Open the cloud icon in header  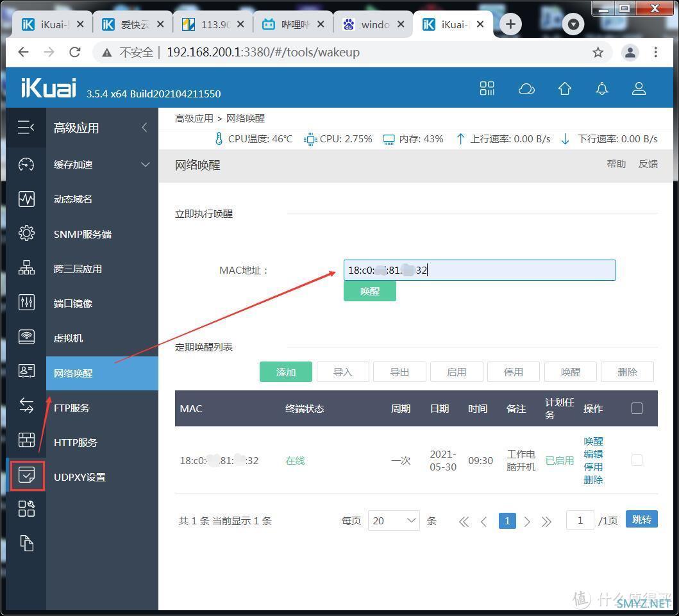point(526,89)
